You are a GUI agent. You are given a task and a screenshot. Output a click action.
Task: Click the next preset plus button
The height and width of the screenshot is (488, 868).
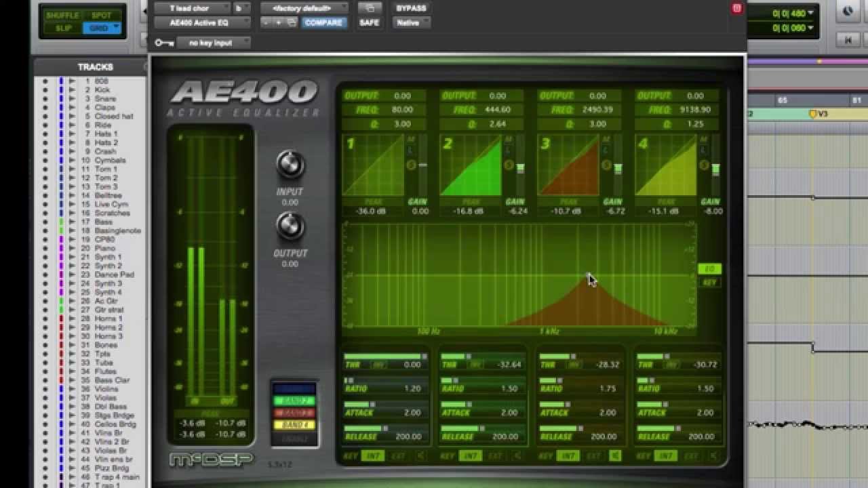click(279, 22)
